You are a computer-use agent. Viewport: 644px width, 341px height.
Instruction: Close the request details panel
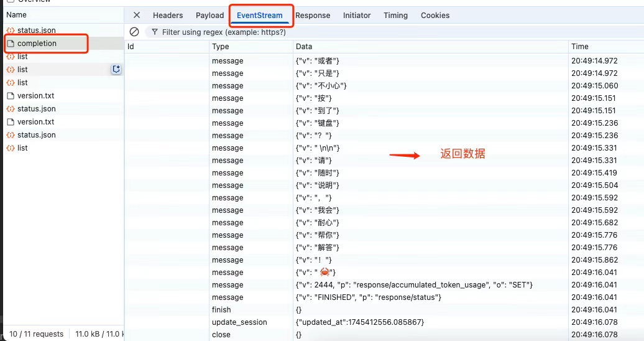click(137, 16)
